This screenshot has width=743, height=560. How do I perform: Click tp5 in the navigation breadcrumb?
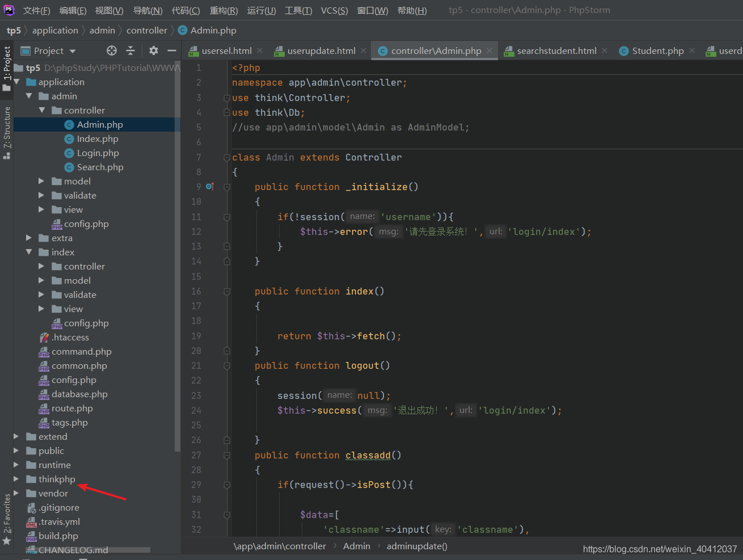(14, 30)
